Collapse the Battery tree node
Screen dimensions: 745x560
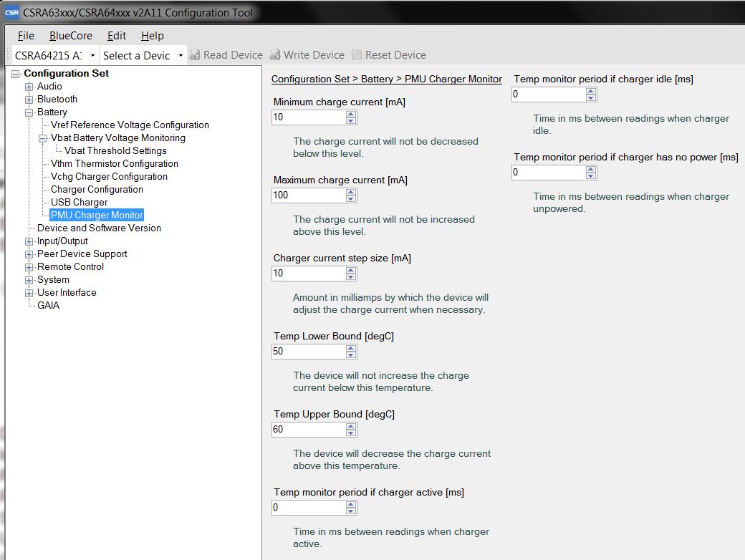coord(29,112)
